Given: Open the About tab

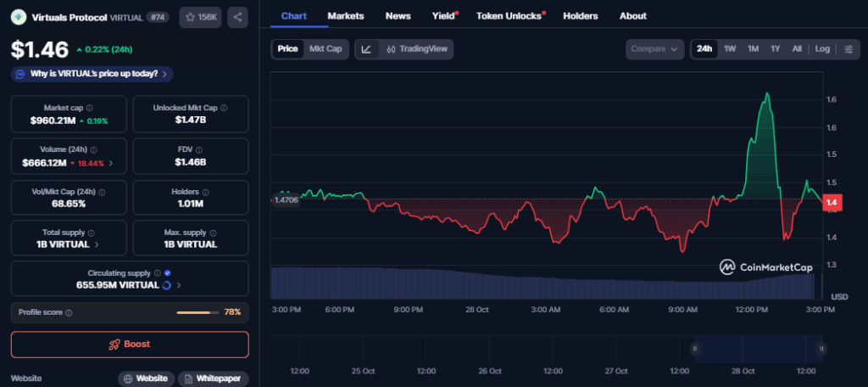Looking at the screenshot, I should tap(632, 16).
